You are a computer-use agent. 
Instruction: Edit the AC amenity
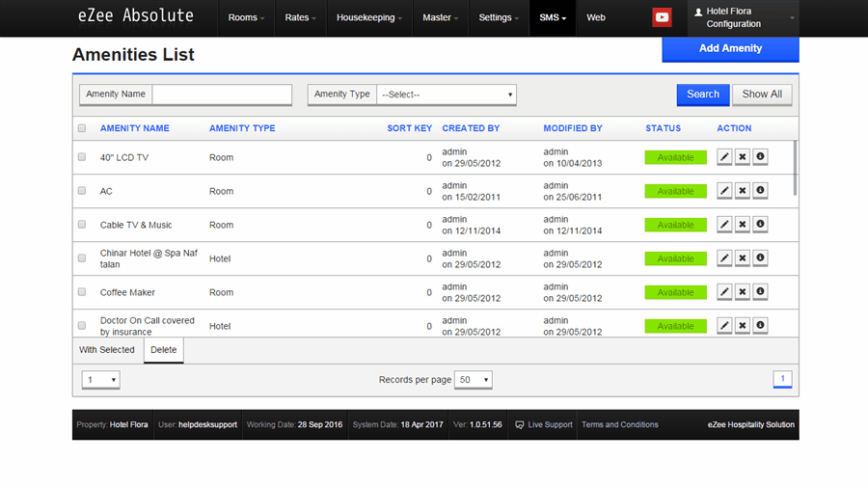[x=724, y=191]
